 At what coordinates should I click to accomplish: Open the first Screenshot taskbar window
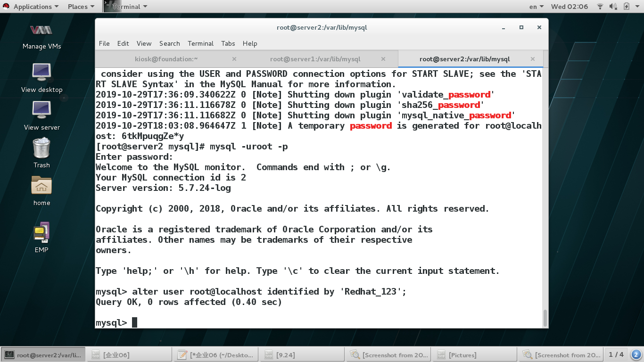click(x=389, y=355)
